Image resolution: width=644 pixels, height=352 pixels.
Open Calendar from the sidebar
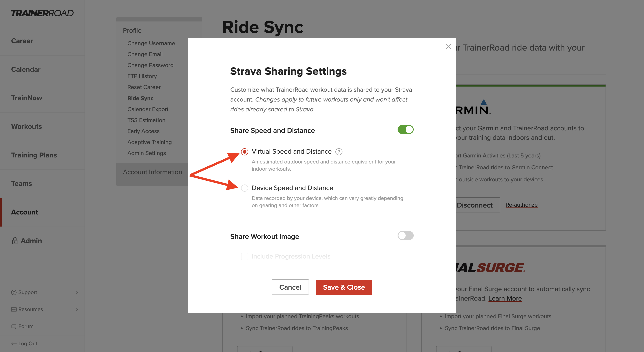pyautogui.click(x=26, y=70)
